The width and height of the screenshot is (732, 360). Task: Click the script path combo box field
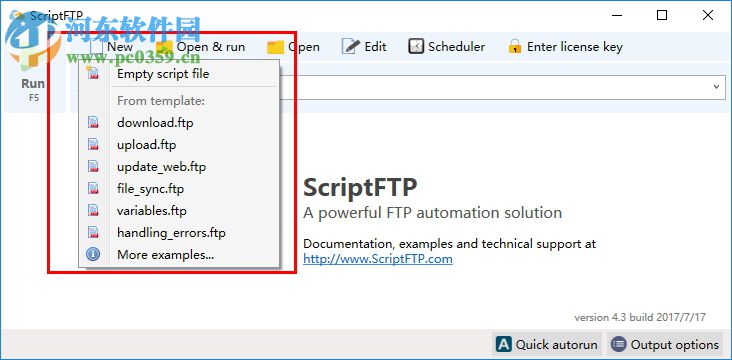tap(502, 87)
